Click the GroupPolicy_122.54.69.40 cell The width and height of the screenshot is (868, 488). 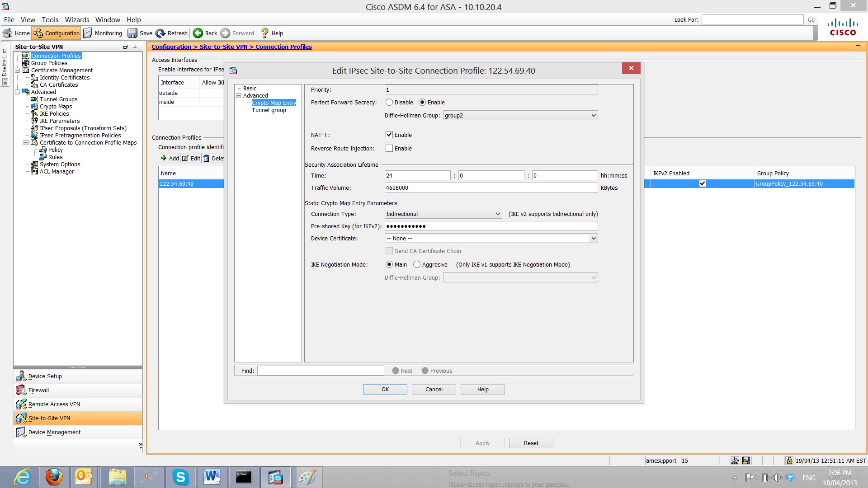click(x=804, y=183)
